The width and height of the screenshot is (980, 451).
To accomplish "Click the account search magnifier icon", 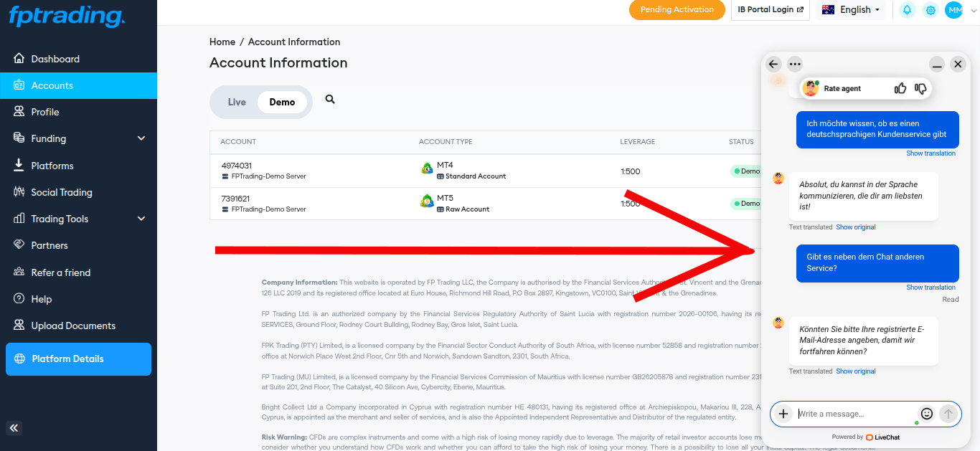I will [x=330, y=100].
